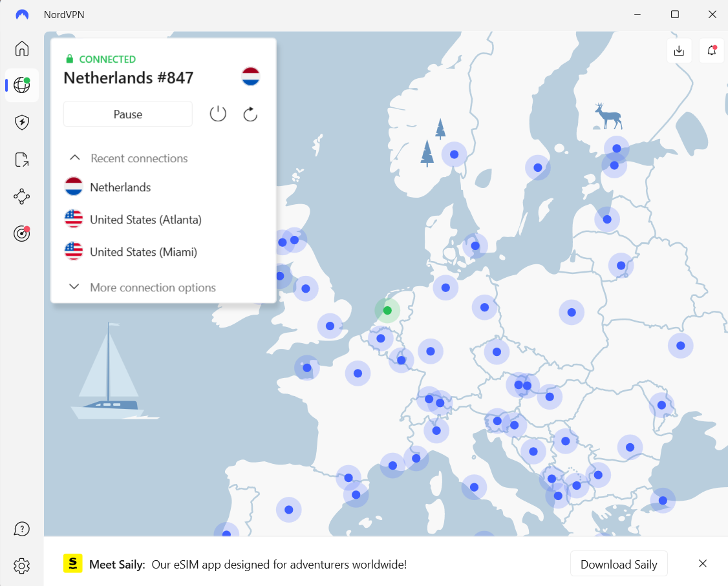This screenshot has width=728, height=586.
Task: Select the Berlin Germany server marker
Action: click(484, 307)
